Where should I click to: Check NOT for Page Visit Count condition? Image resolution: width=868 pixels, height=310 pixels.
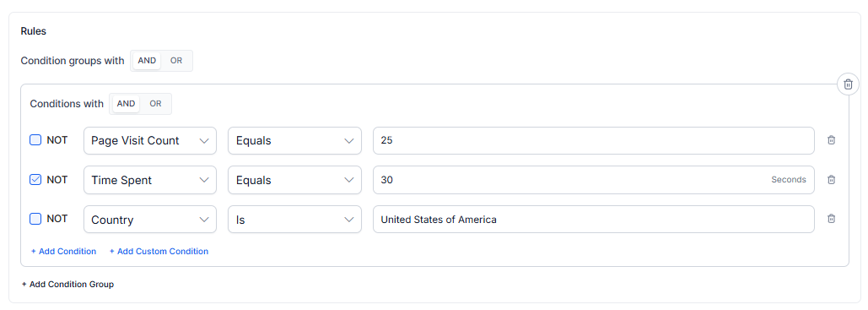pyautogui.click(x=35, y=140)
